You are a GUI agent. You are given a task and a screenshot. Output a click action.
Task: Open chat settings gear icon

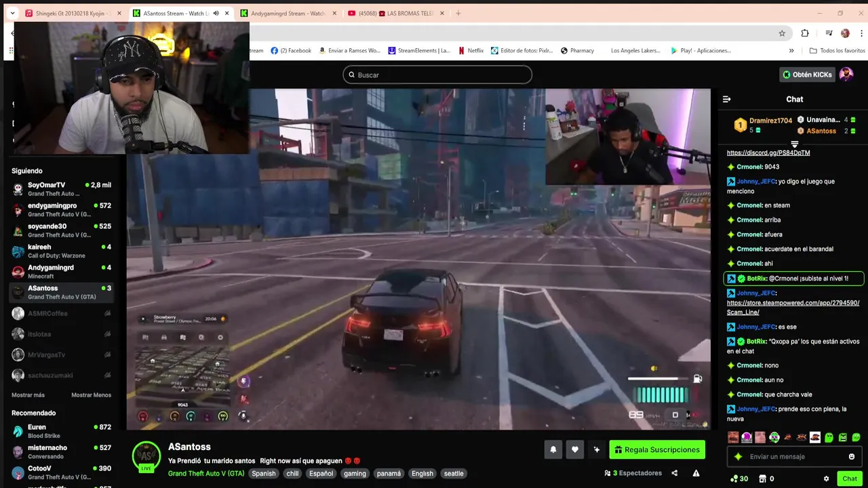(826, 479)
